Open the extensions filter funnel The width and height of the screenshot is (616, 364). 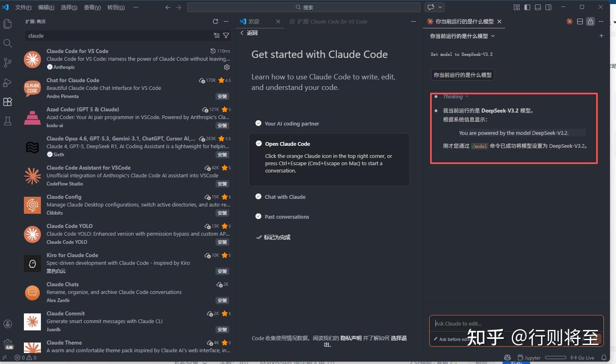pos(226,36)
